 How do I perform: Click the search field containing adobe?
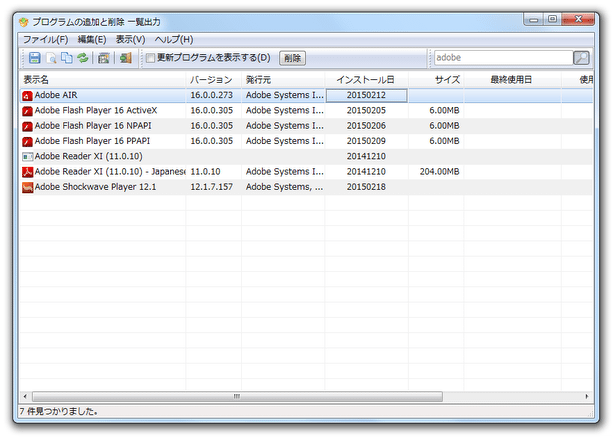pyautogui.click(x=503, y=58)
